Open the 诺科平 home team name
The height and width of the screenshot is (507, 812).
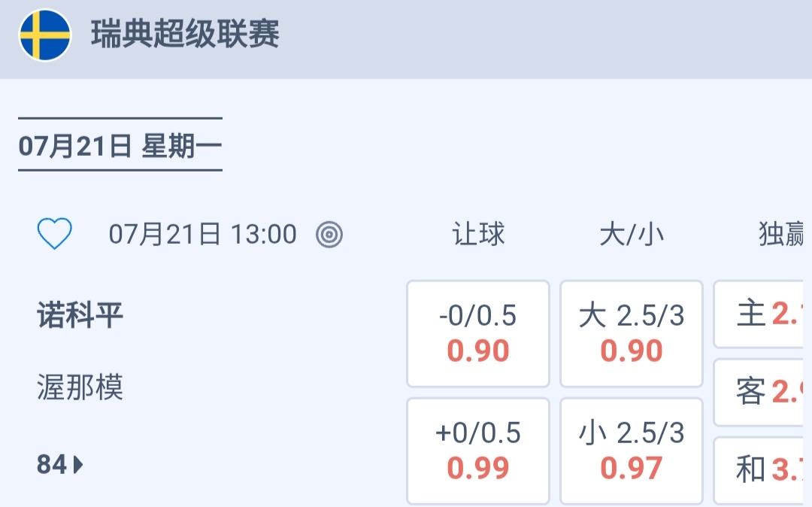tap(80, 315)
